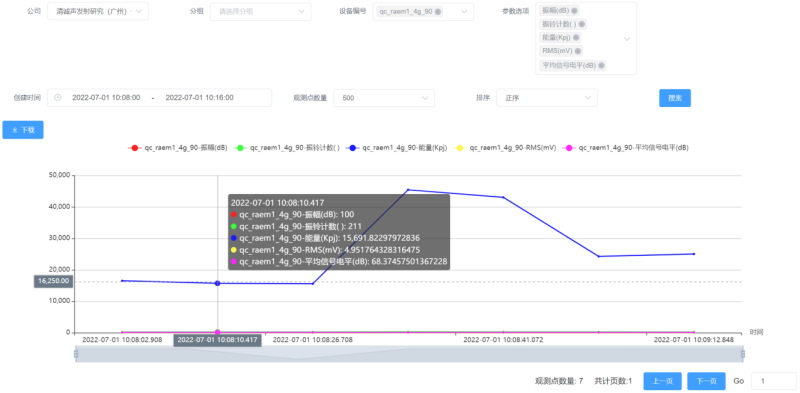Toggle the 振铃计数 series in legend

pyautogui.click(x=286, y=148)
